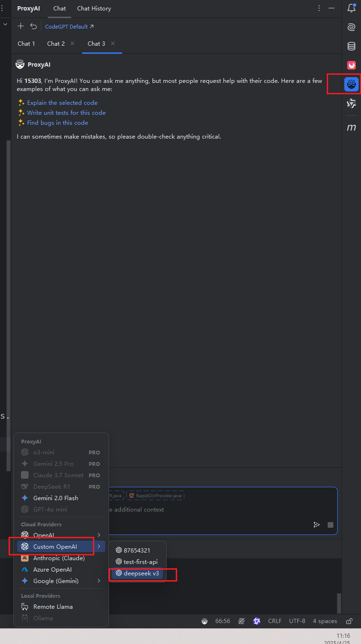Select the o3-mini PRO model
361x644 pixels.
coord(61,453)
